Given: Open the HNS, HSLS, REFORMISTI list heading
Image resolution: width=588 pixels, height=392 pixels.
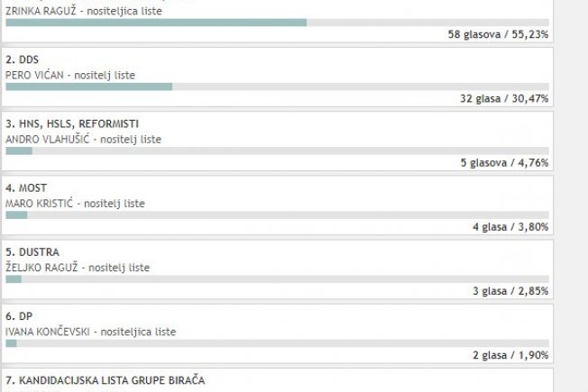Looking at the screenshot, I should pyautogui.click(x=72, y=123).
